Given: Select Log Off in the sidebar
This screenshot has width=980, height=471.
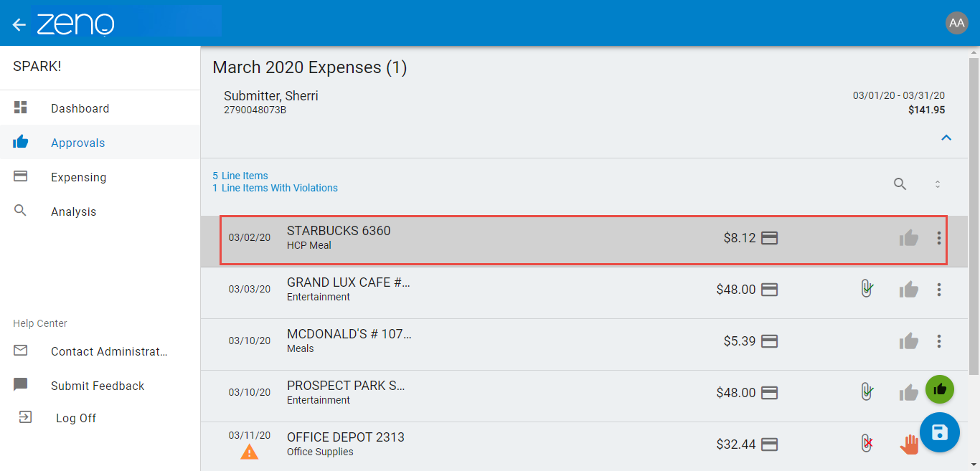Looking at the screenshot, I should tap(75, 417).
